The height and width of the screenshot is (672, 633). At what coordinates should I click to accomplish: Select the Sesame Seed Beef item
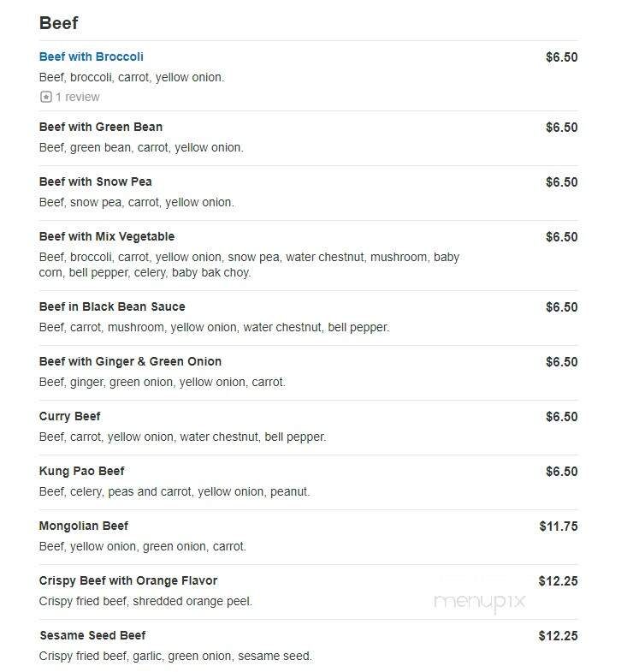click(92, 635)
